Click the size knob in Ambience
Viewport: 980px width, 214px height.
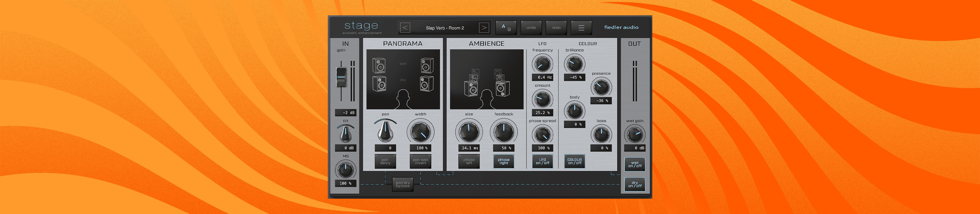point(469,132)
